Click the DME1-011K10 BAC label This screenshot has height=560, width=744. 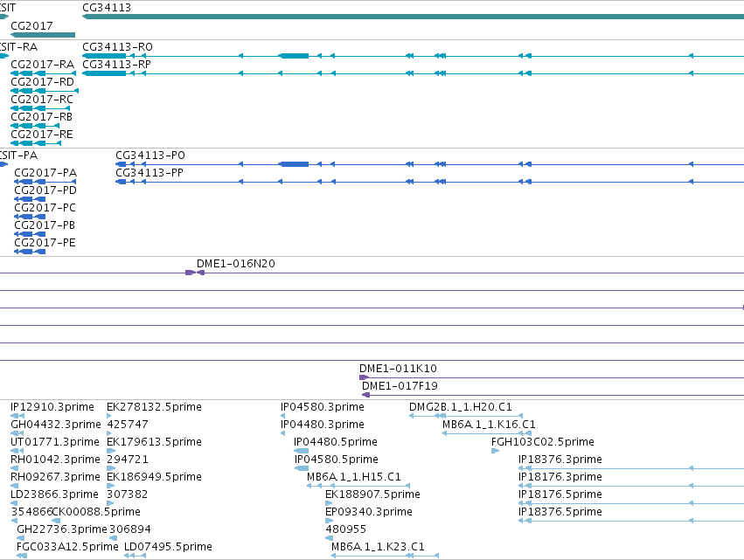pos(398,369)
